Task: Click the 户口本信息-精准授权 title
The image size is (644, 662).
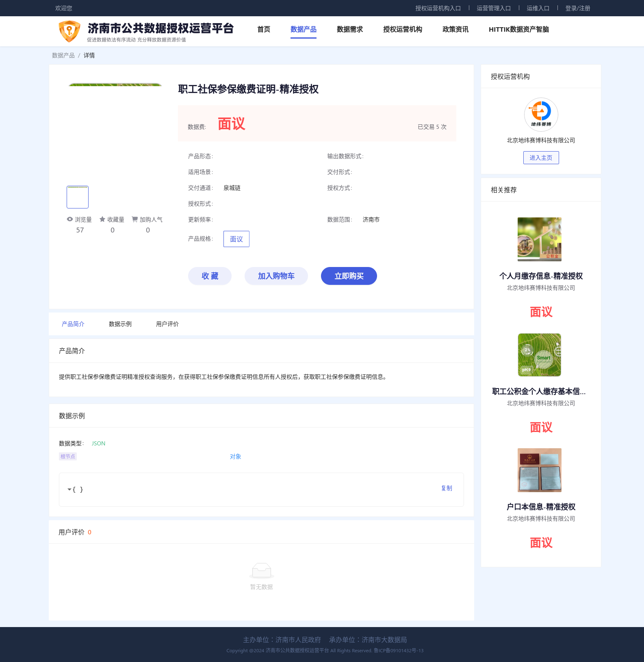Action: (x=541, y=507)
